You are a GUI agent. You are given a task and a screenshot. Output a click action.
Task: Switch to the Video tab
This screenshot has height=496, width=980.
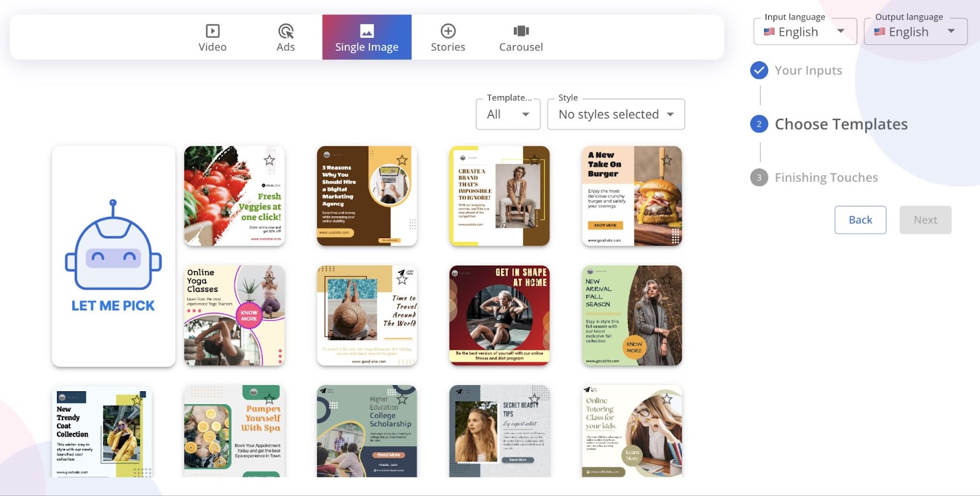point(213,37)
